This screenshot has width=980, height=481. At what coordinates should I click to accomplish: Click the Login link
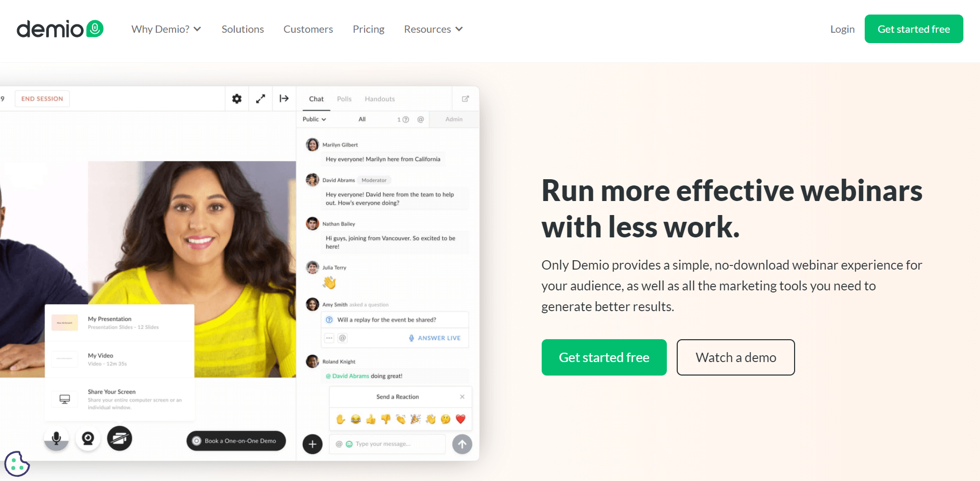(x=842, y=29)
